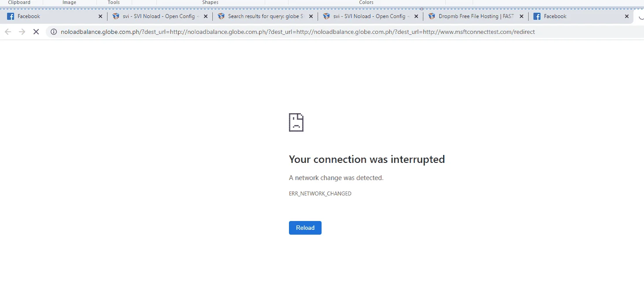Viewport: 644px width, 291px height.
Task: Click 'Your connection was interrupted' heading
Action: [x=367, y=159]
